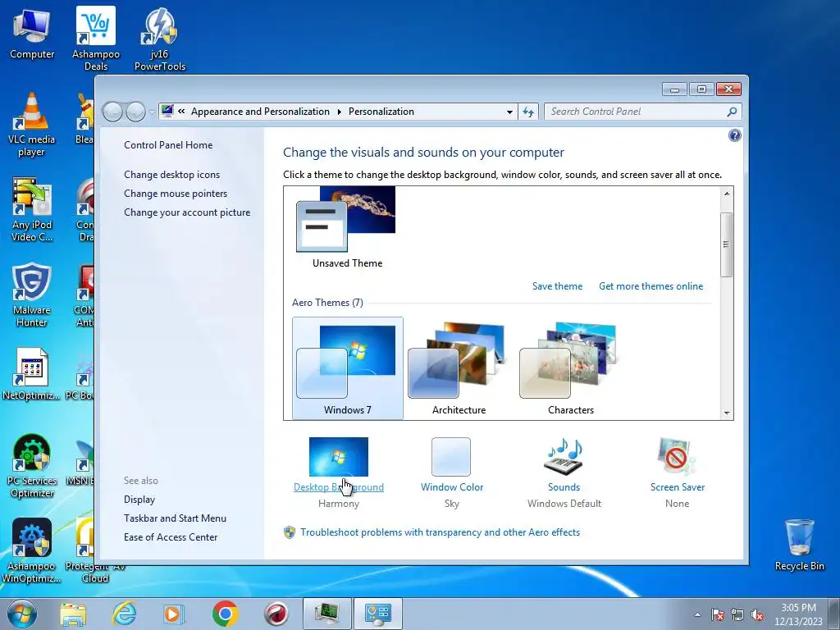Click the search magnifier icon
Screen dimensions: 840x630
pyautogui.click(x=732, y=112)
